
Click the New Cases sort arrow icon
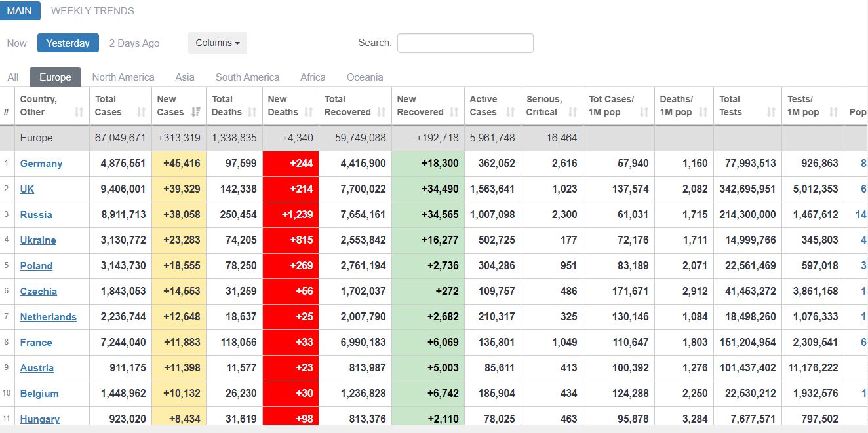[195, 112]
